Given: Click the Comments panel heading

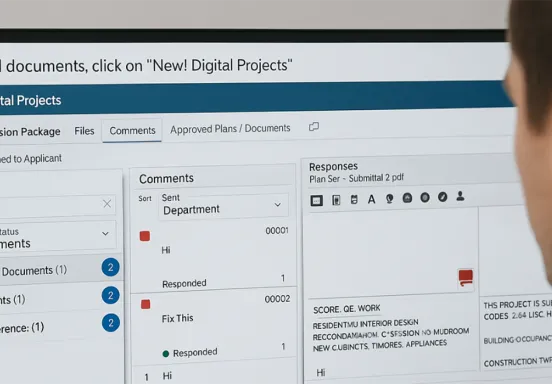Looking at the screenshot, I should [x=166, y=178].
